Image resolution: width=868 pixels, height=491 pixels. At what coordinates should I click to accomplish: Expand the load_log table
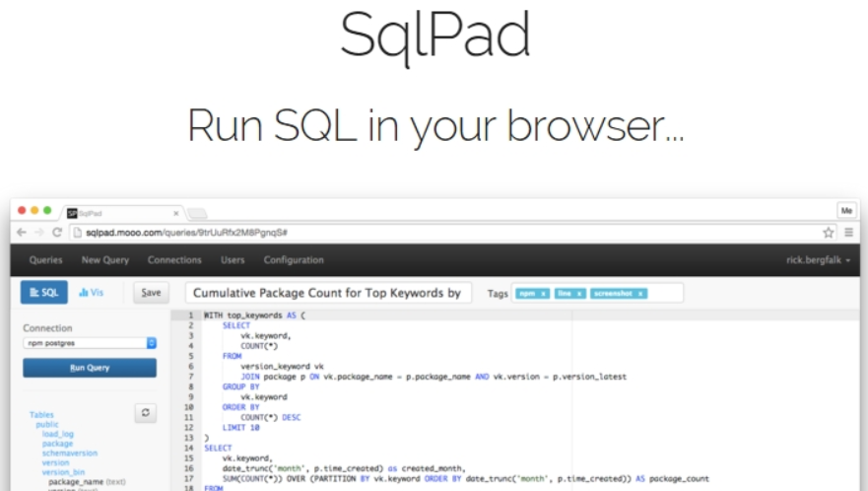click(57, 434)
